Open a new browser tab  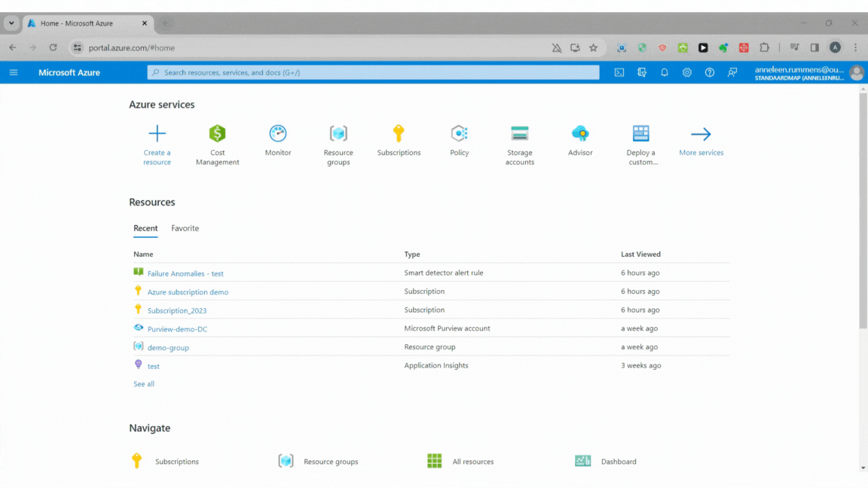[x=165, y=23]
